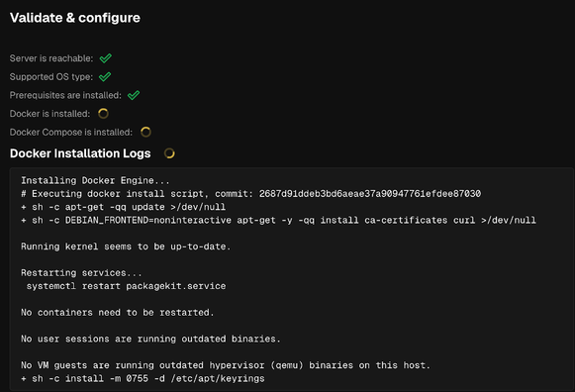The width and height of the screenshot is (575, 392).
Task: Click the docker install script commit hash
Action: point(370,194)
